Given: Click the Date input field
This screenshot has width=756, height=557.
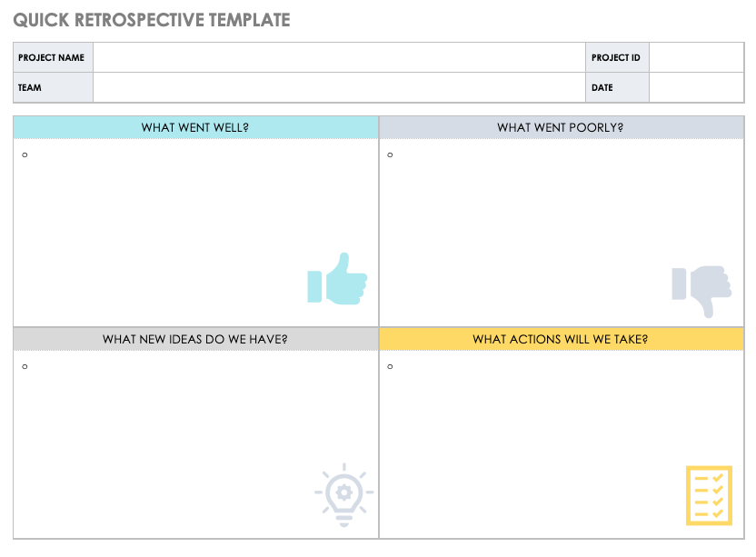Looking at the screenshot, I should (x=696, y=88).
